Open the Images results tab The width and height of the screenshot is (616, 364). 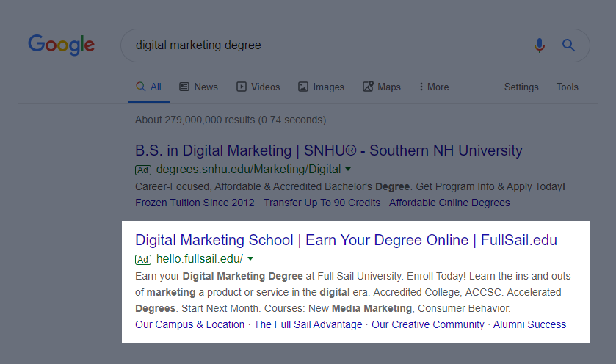tap(321, 87)
